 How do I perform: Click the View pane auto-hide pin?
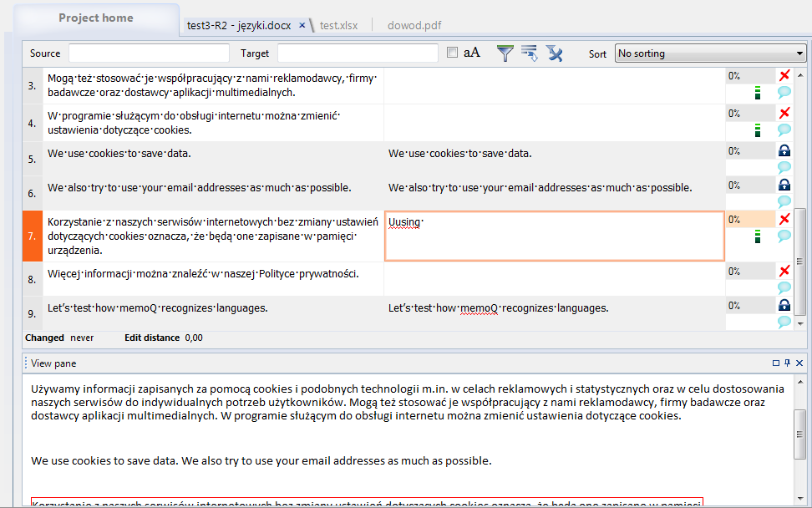tap(787, 363)
